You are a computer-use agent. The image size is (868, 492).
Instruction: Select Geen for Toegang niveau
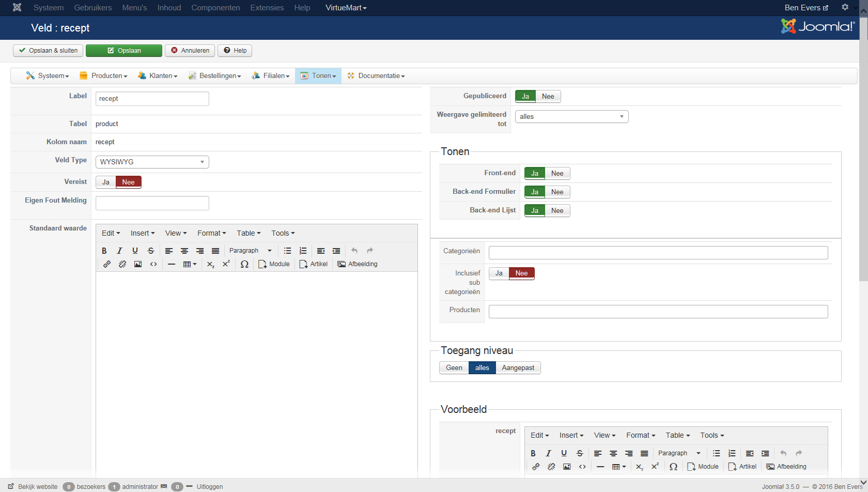point(454,367)
